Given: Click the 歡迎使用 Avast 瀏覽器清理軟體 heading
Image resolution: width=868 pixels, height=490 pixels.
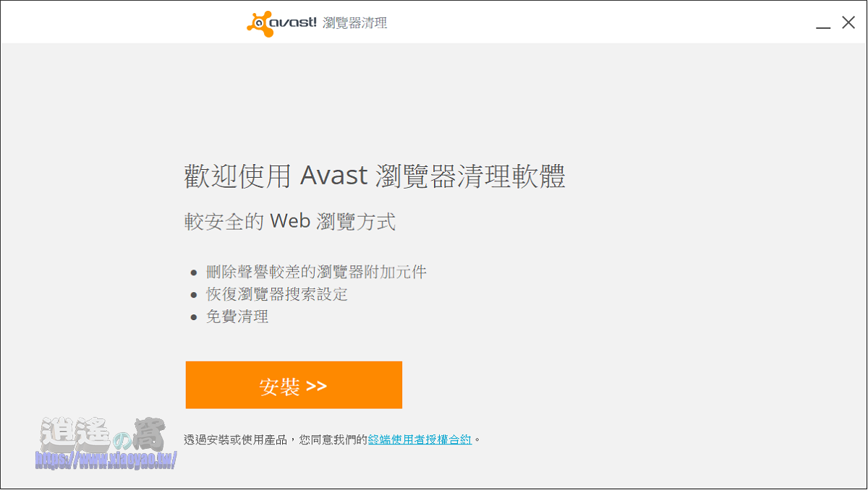Looking at the screenshot, I should (x=375, y=177).
